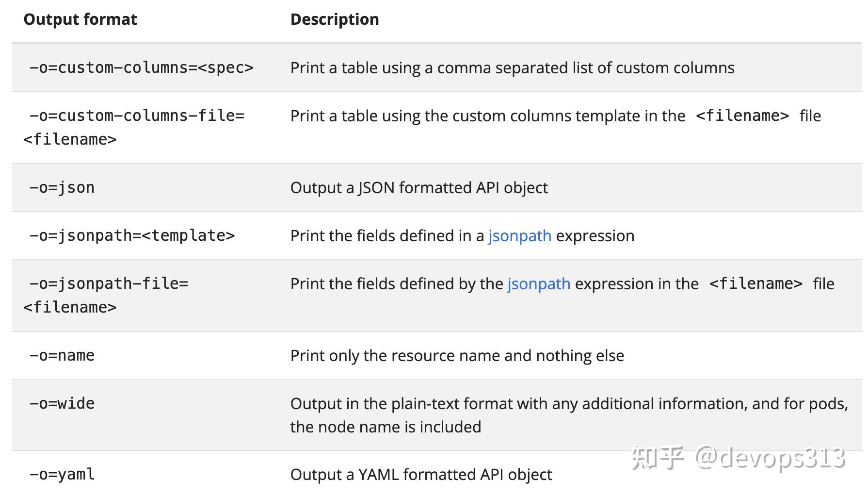This screenshot has width=868, height=497.
Task: Click the JSON formatted API object description
Action: [419, 188]
